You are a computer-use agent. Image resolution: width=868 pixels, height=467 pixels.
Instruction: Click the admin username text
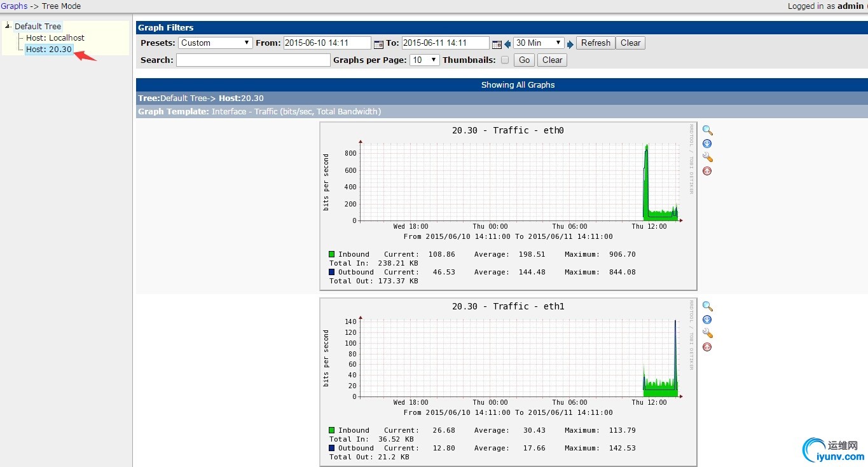click(850, 6)
